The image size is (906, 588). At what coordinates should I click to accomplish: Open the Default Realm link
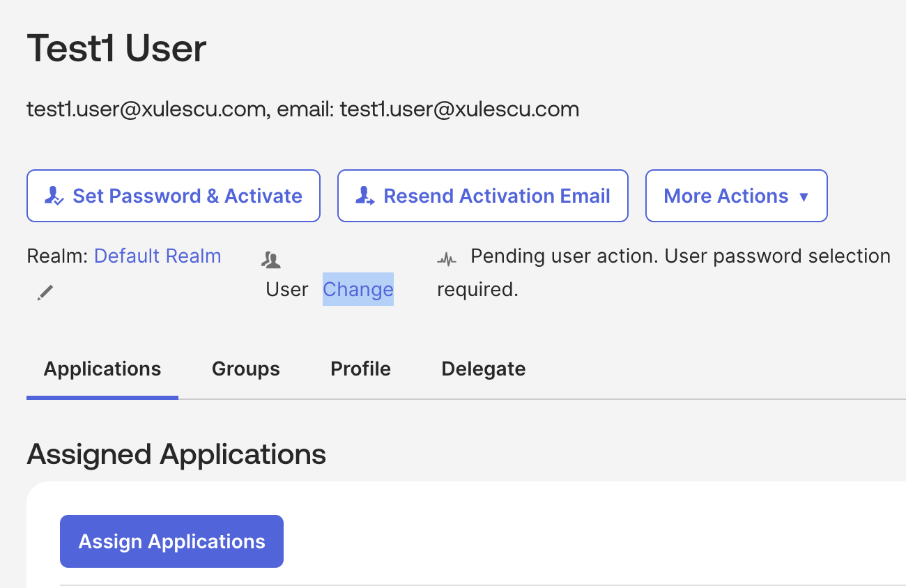(158, 256)
